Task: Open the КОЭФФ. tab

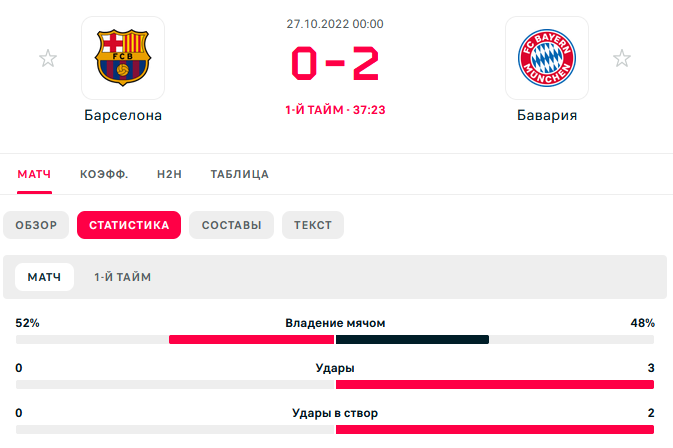Action: point(104,174)
